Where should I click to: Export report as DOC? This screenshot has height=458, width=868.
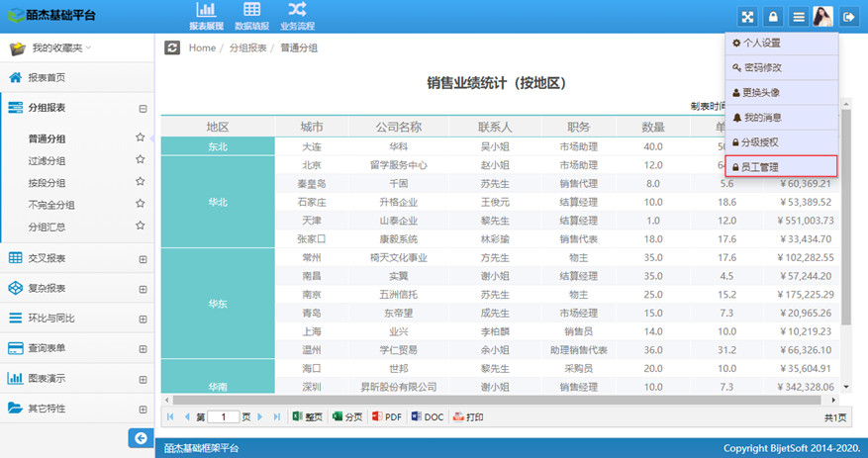coord(427,417)
